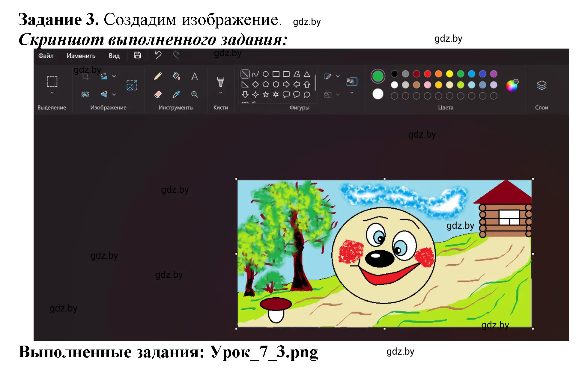Select the Down arrow shape
588x372 pixels.
point(245,95)
